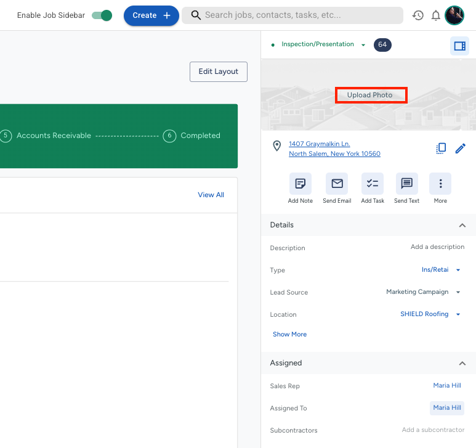This screenshot has width=476, height=448.
Task: Click the North Salem, New York 10560 link
Action: click(334, 153)
